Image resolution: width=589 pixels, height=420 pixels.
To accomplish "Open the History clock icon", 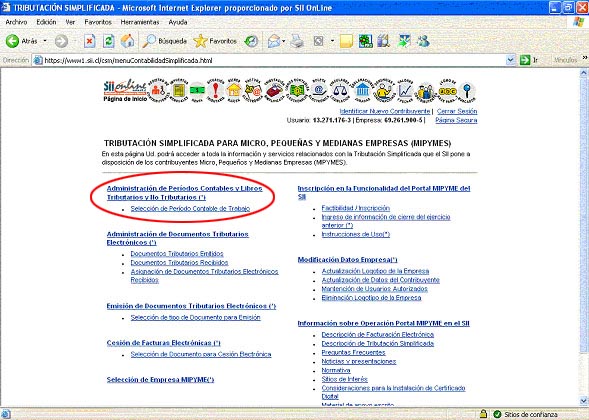I will [x=251, y=41].
